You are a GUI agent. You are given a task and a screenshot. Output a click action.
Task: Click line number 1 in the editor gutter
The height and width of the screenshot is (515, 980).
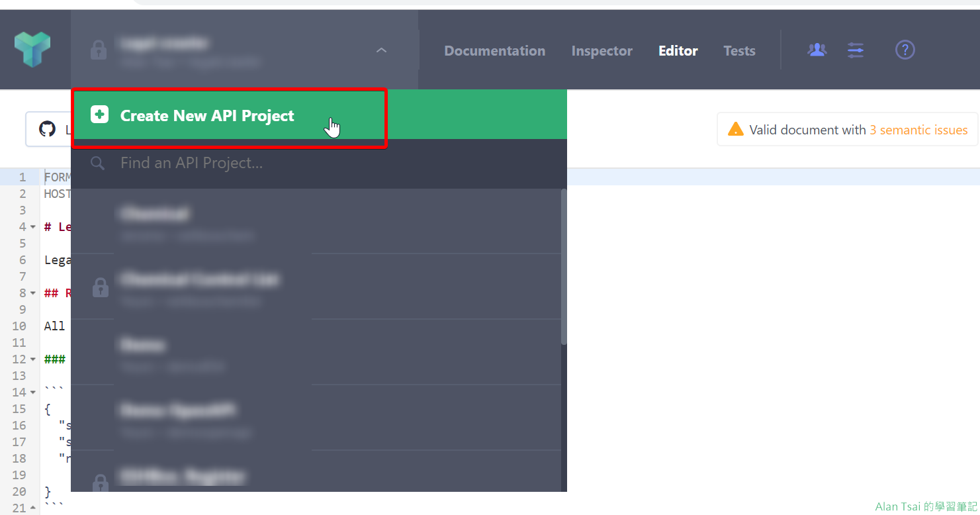[22, 177]
